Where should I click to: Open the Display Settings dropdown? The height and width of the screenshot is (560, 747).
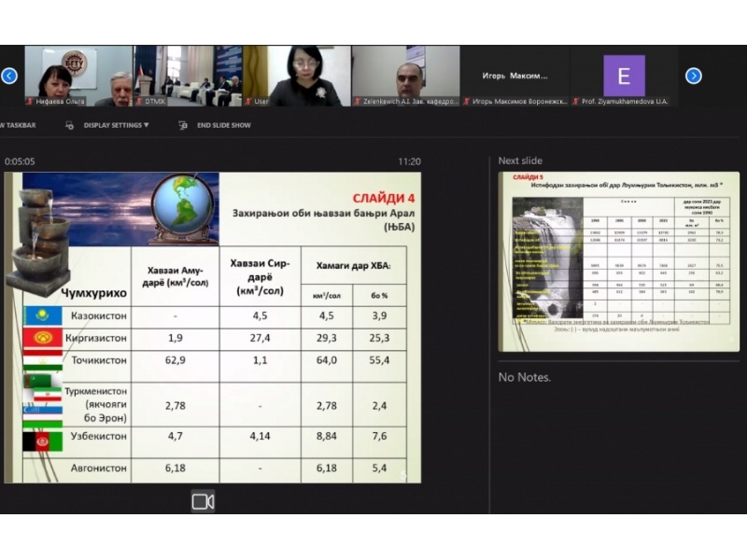116,125
